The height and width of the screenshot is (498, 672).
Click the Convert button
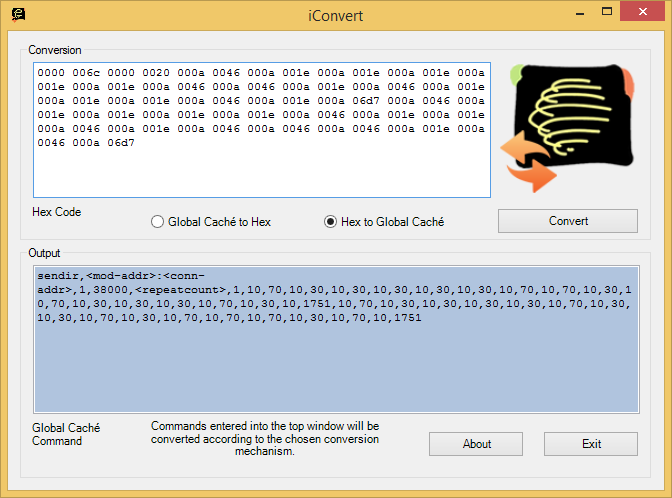point(568,221)
